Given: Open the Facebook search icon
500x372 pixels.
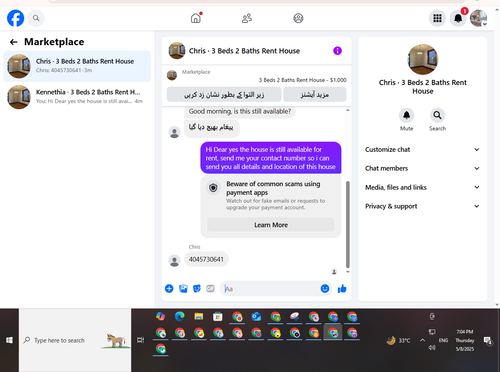Looking at the screenshot, I should pyautogui.click(x=36, y=18).
